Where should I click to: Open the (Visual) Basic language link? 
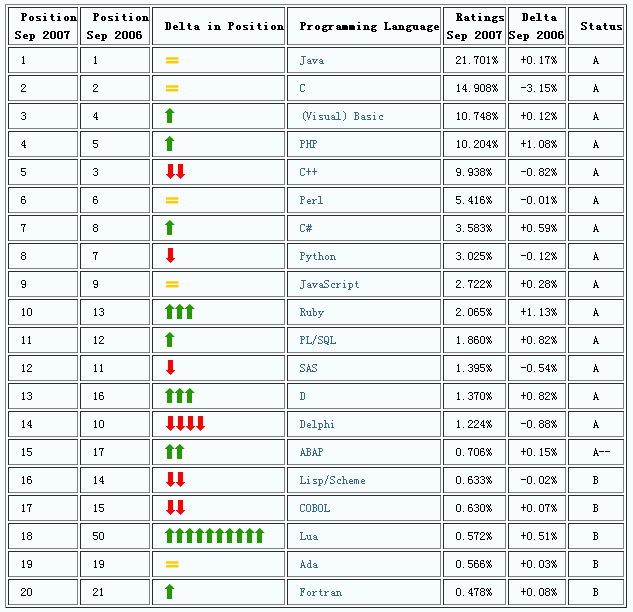(341, 117)
